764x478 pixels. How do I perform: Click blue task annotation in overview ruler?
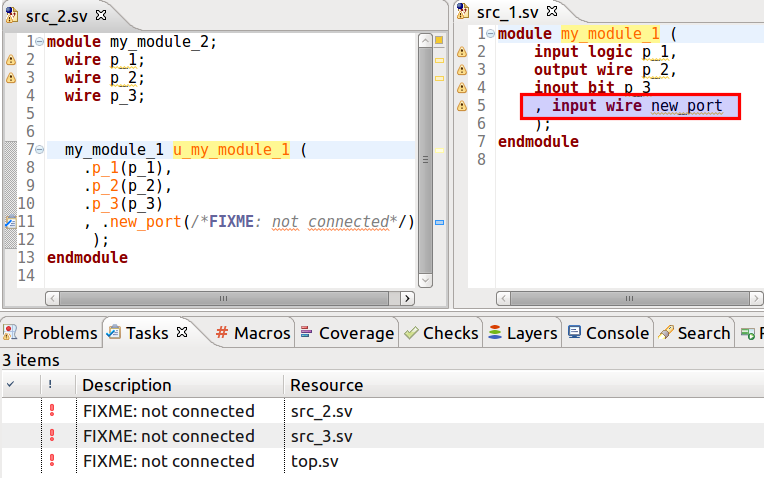(x=439, y=222)
